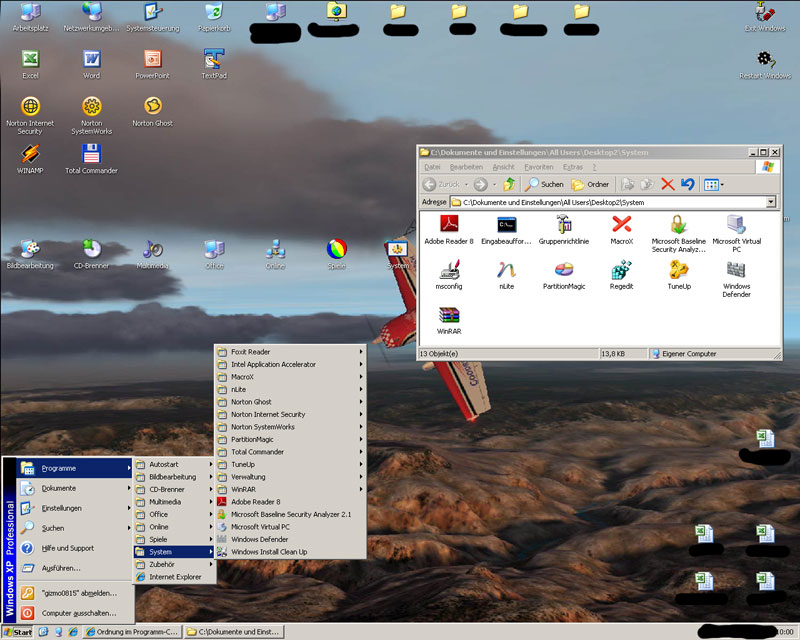Launch the WINAMP desktop shortcut
Screen dimensions: 800x640
tap(30, 159)
